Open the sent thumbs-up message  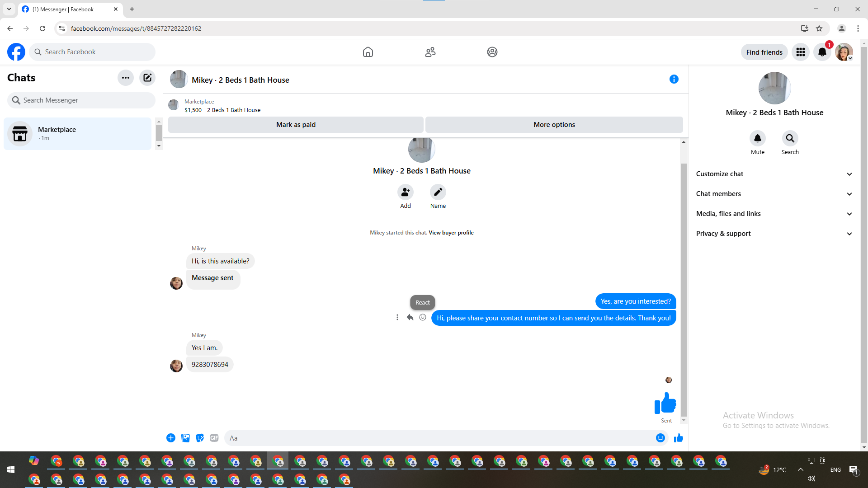pos(665,403)
